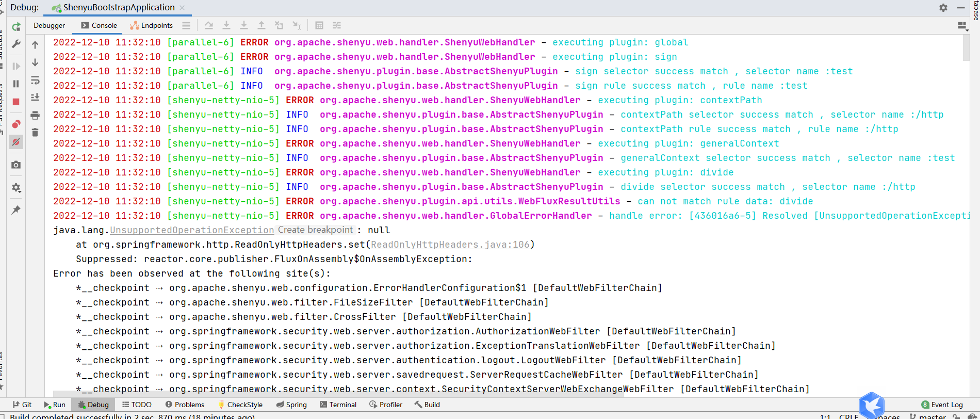
Task: Click the Step Out icon
Action: pos(262,25)
